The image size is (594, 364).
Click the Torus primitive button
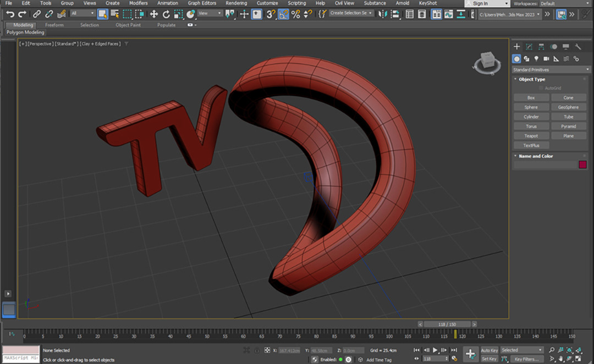coord(531,126)
